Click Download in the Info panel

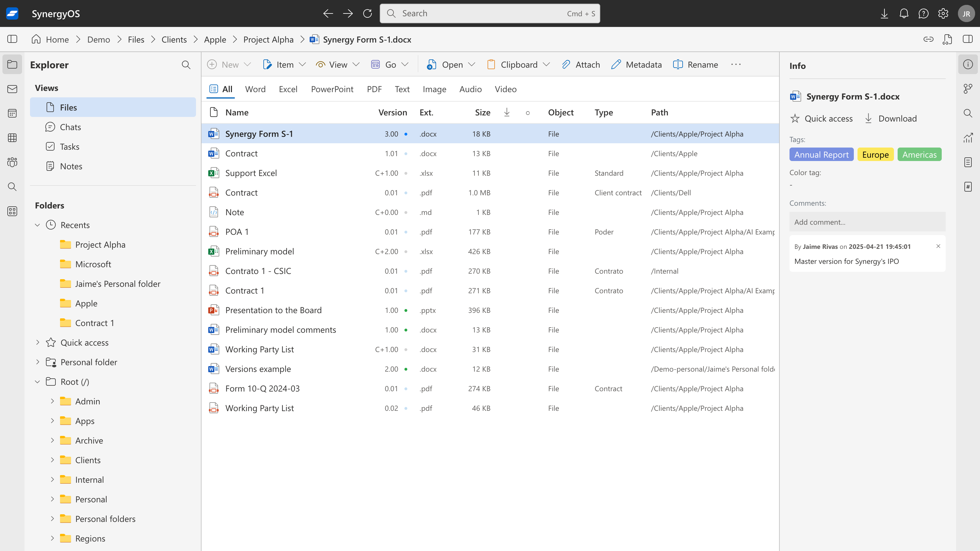pos(891,119)
